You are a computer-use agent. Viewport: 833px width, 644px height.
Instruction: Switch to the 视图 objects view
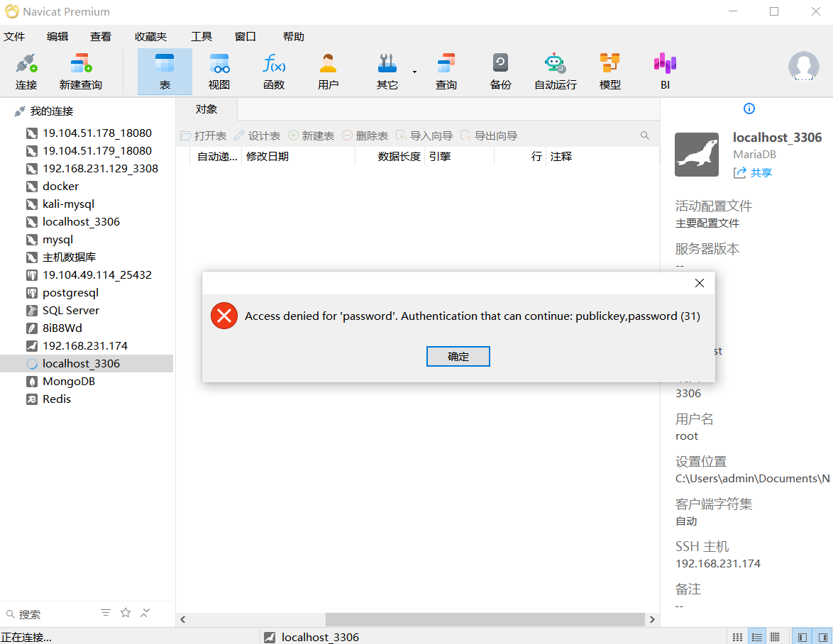coord(219,70)
